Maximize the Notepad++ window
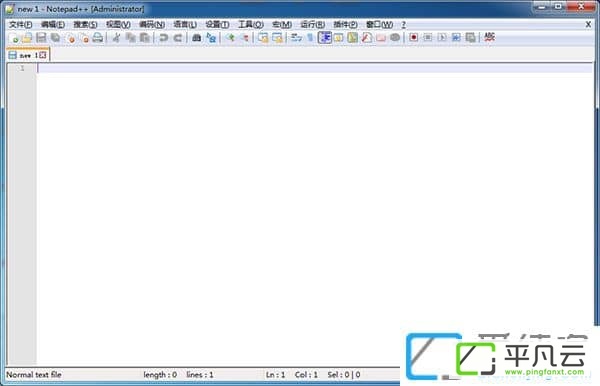 point(558,7)
